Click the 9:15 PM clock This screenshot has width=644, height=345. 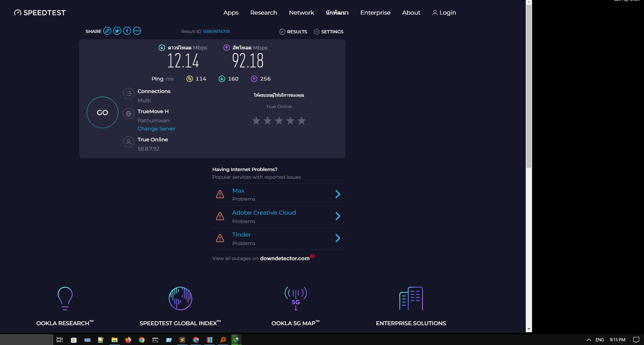[x=617, y=340]
